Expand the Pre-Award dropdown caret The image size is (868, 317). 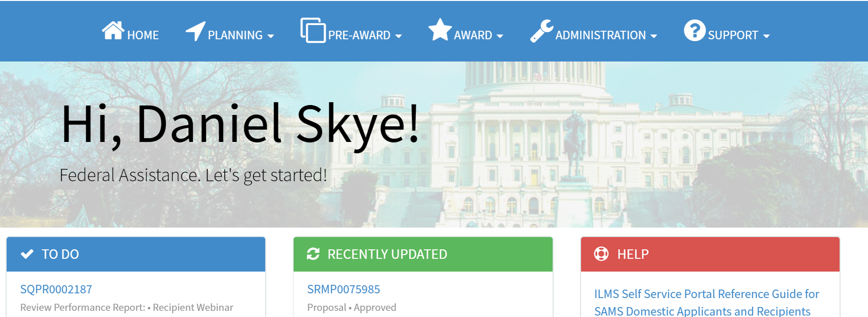click(x=398, y=36)
